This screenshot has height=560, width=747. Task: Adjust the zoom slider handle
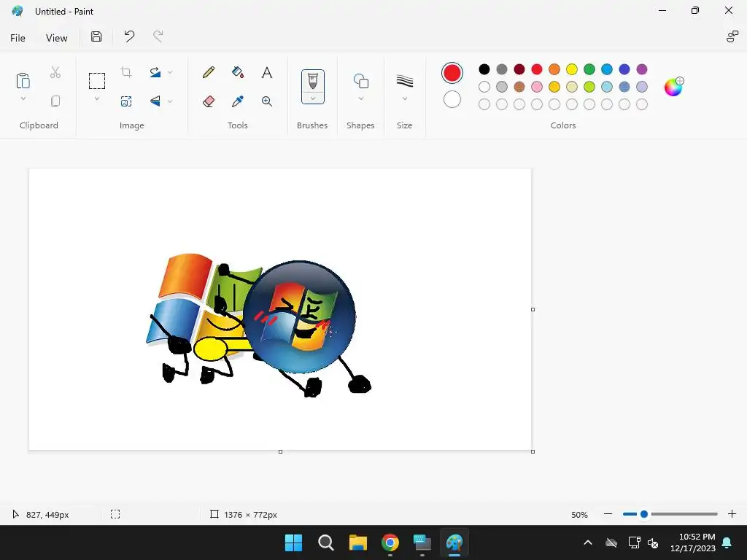[644, 514]
